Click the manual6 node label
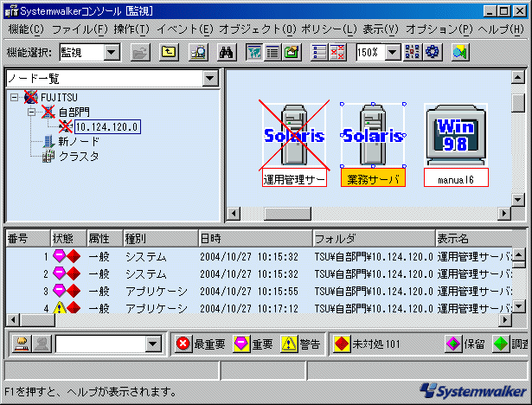532x405 pixels. [456, 179]
